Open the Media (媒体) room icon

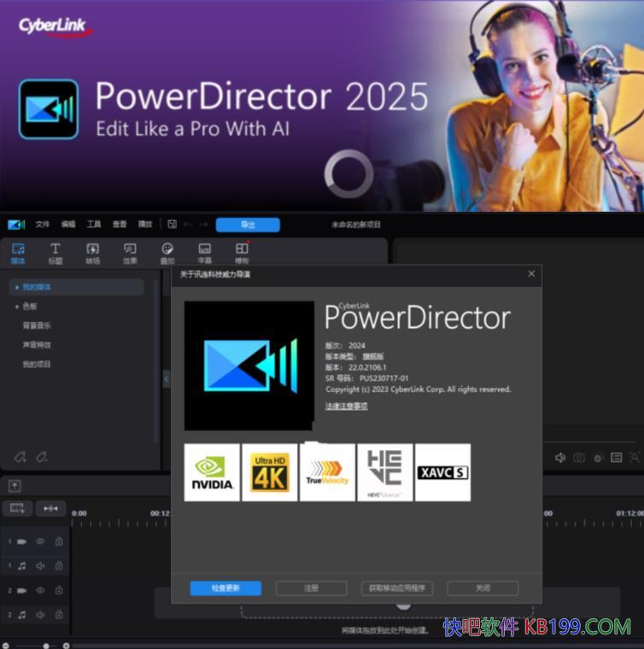(18, 252)
